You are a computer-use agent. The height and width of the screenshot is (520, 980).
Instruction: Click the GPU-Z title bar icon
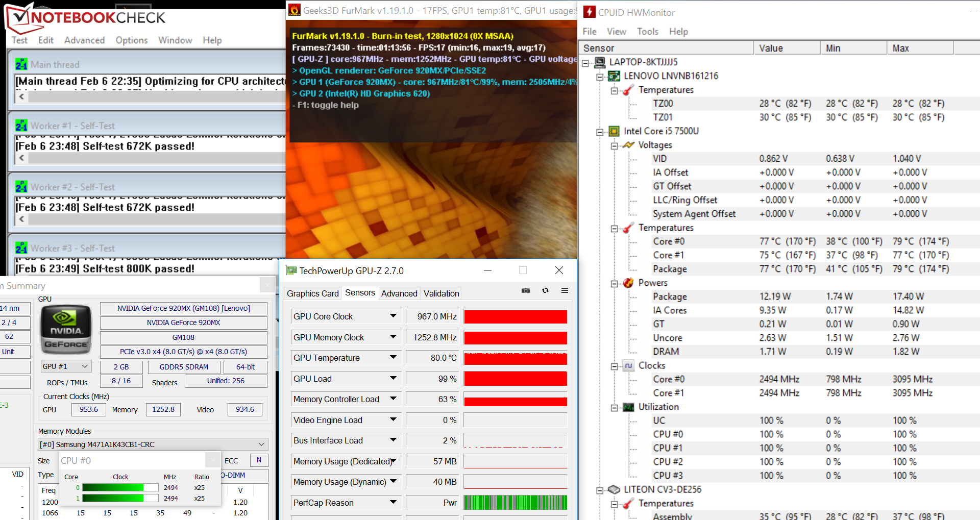[291, 270]
